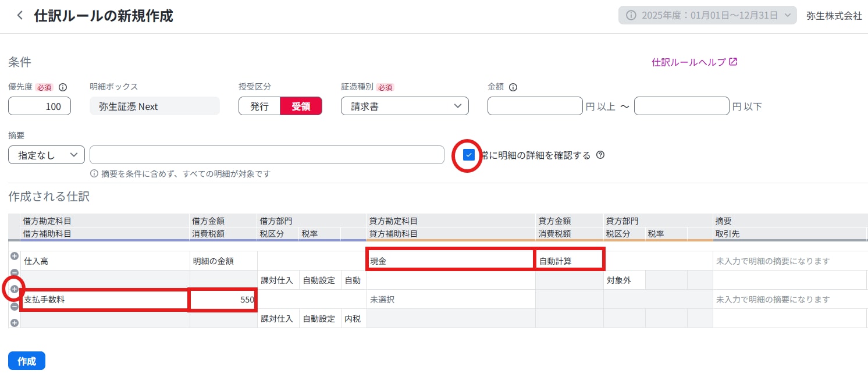The image size is (868, 377).
Task: Select the 支払手数料 debit account cell
Action: 105,300
